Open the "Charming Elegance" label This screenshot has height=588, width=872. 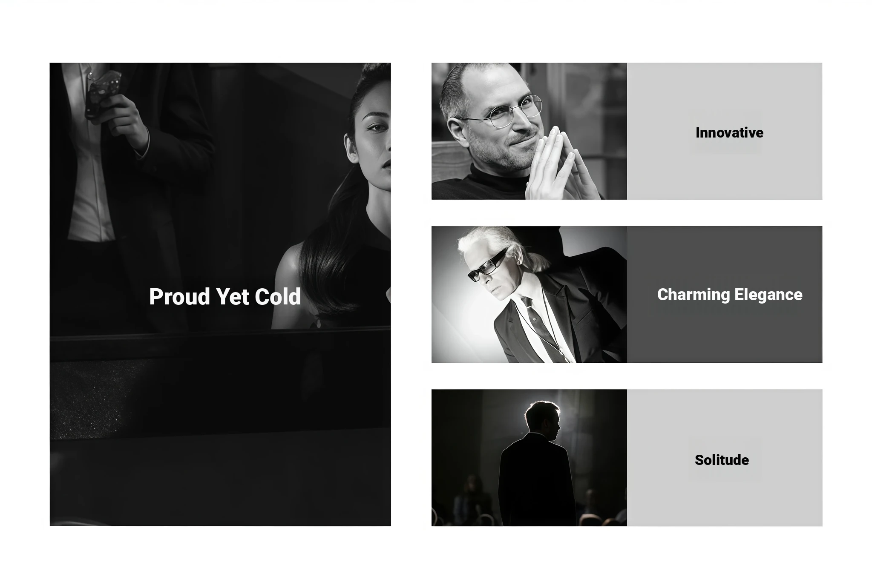coord(730,295)
